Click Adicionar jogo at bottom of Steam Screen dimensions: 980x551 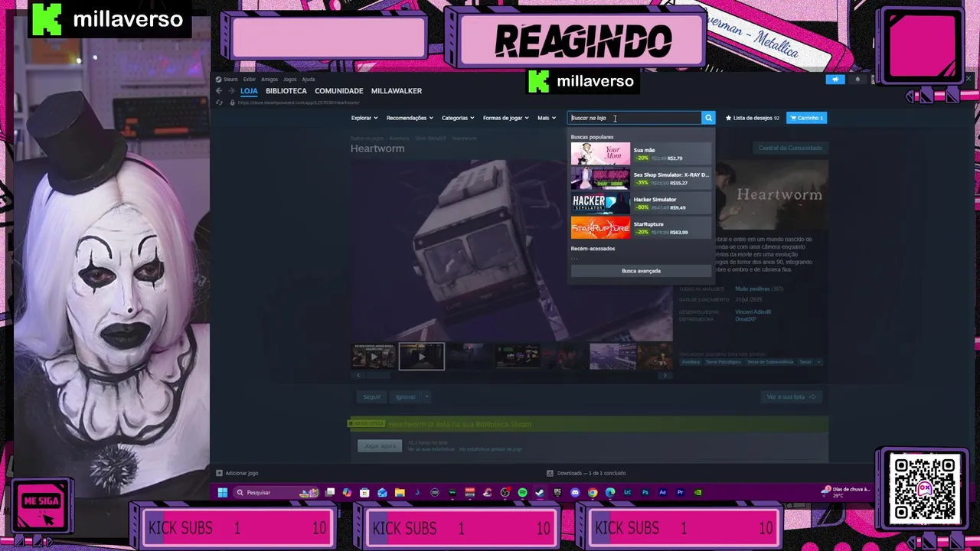click(x=237, y=473)
